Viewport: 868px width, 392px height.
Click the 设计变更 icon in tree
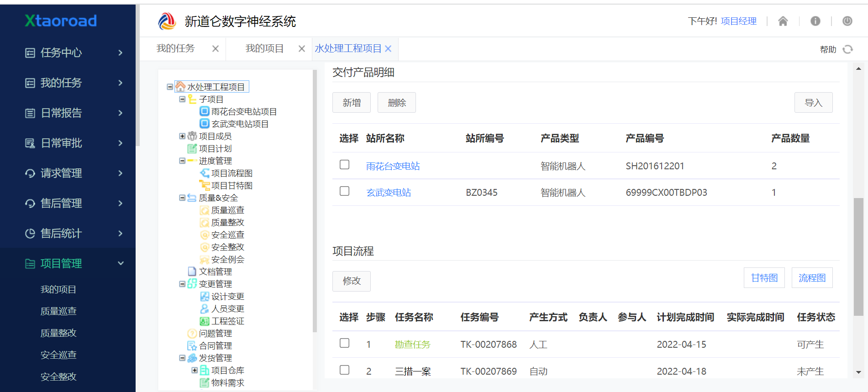pos(205,296)
